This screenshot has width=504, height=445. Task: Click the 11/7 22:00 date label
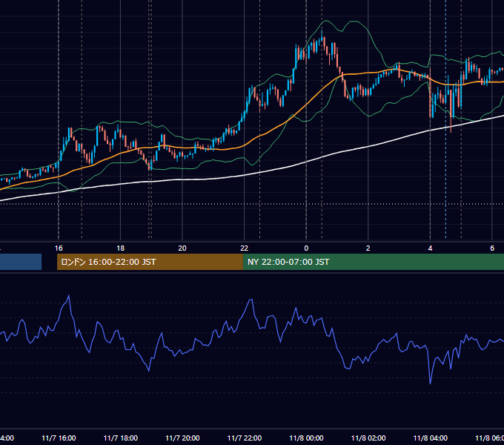(245, 438)
